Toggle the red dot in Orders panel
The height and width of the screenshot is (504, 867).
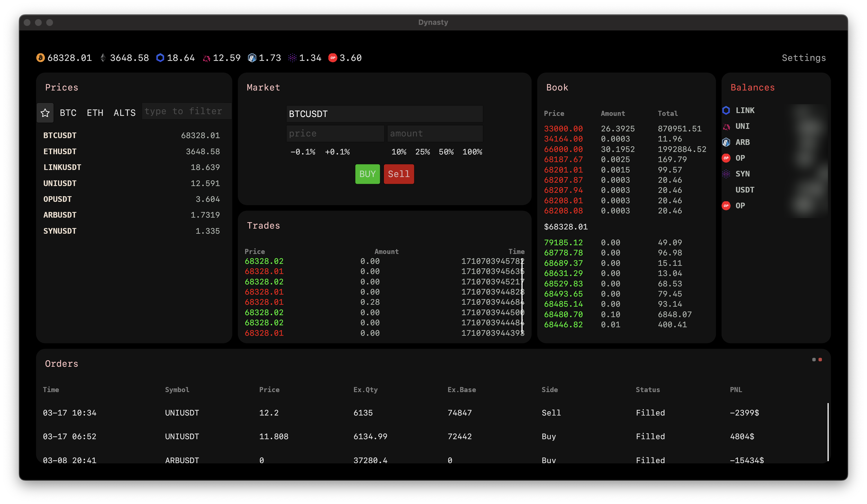tap(820, 359)
